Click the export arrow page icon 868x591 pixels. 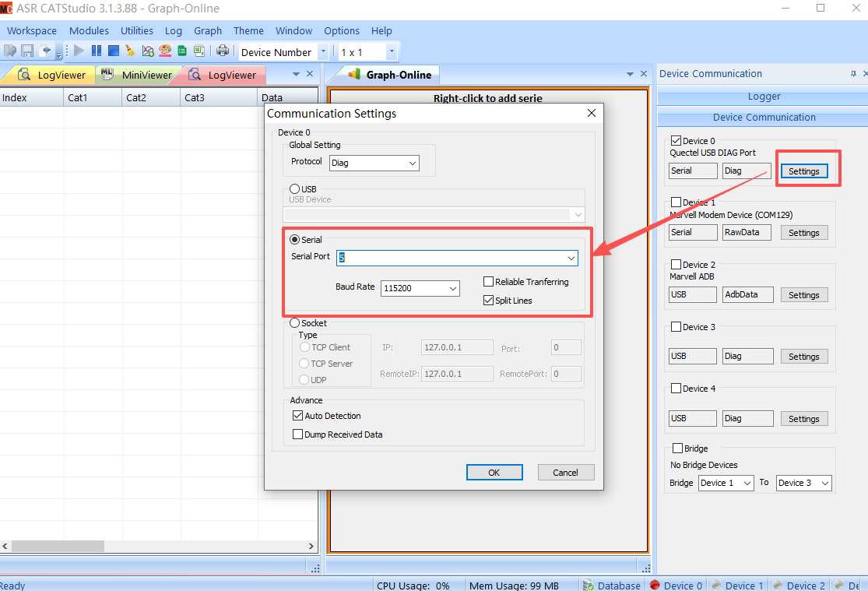[46, 51]
